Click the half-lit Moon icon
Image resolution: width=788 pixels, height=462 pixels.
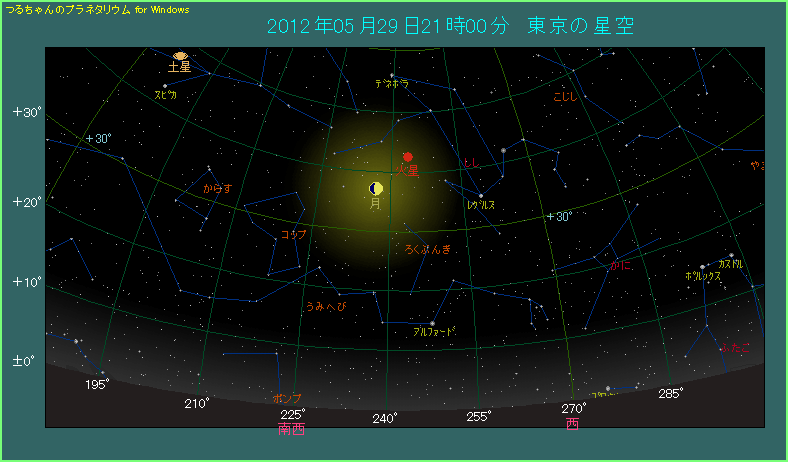[376, 189]
